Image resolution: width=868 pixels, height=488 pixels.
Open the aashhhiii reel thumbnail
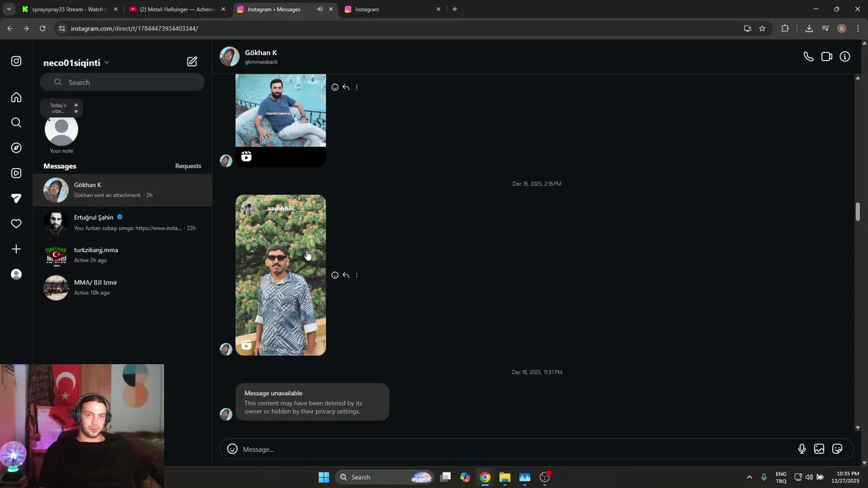pos(281,275)
